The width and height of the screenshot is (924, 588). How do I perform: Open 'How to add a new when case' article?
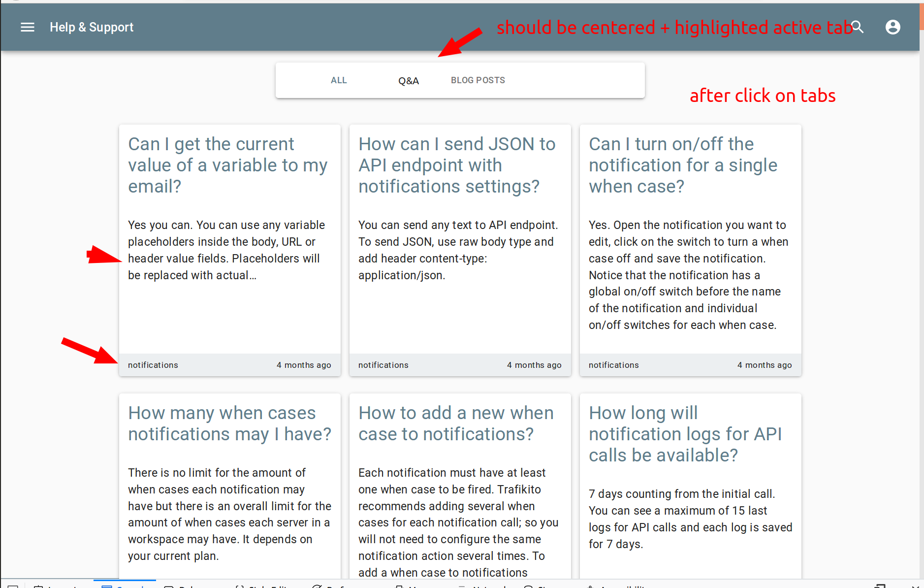(x=456, y=424)
